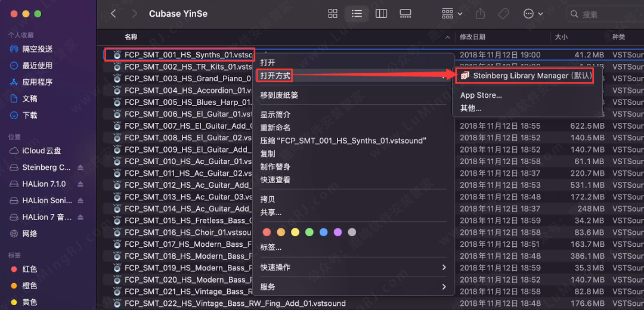The width and height of the screenshot is (644, 310).
Task: Expand the Quick Actions submenu
Action: click(353, 268)
